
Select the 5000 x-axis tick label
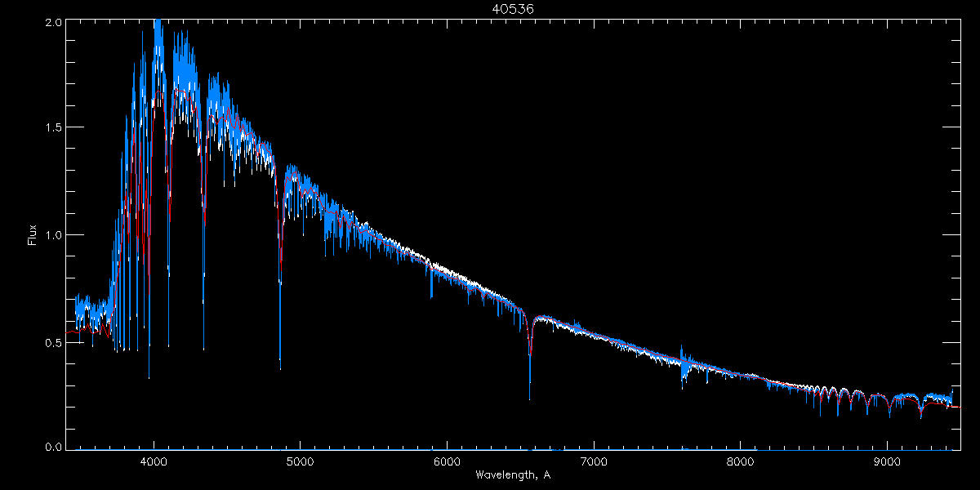point(300,461)
